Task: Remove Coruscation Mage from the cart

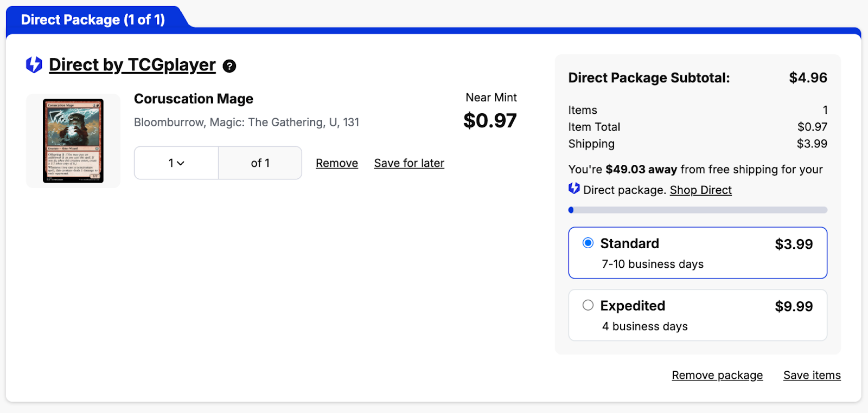Action: point(336,163)
